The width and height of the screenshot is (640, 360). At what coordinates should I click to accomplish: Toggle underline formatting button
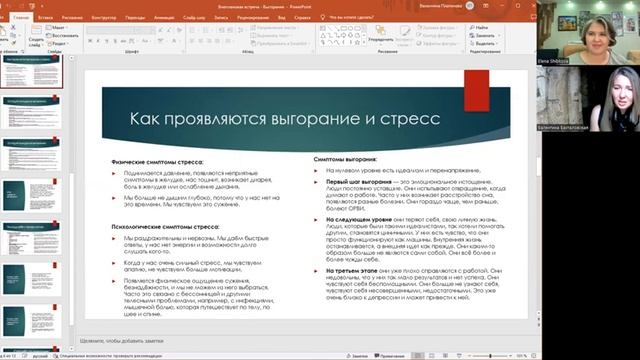click(107, 41)
